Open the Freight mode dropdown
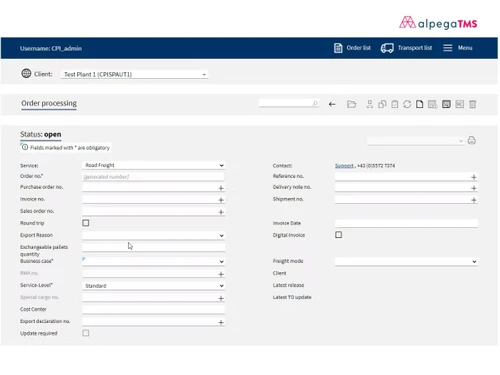 coord(406,261)
